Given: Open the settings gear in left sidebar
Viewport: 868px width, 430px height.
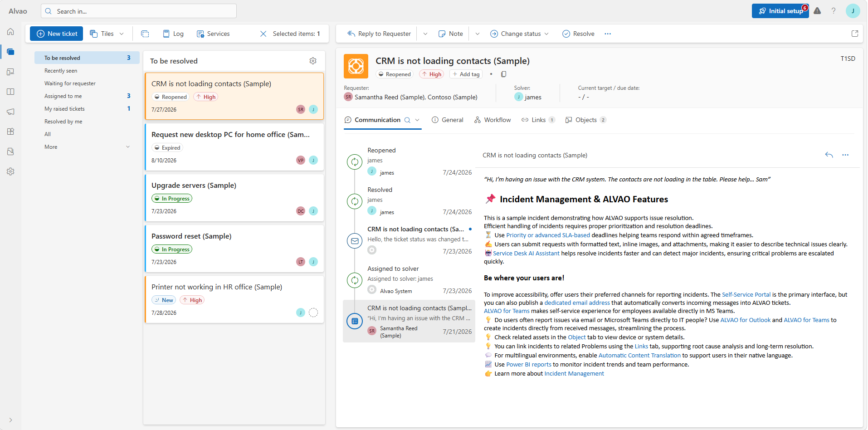Looking at the screenshot, I should click(10, 171).
